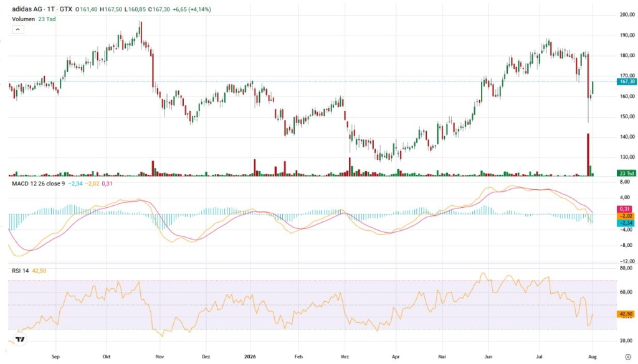Click the C167,30 close value

(159, 9)
